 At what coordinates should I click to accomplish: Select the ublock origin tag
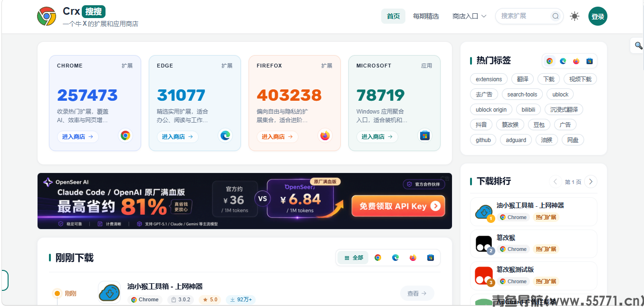[x=491, y=110]
